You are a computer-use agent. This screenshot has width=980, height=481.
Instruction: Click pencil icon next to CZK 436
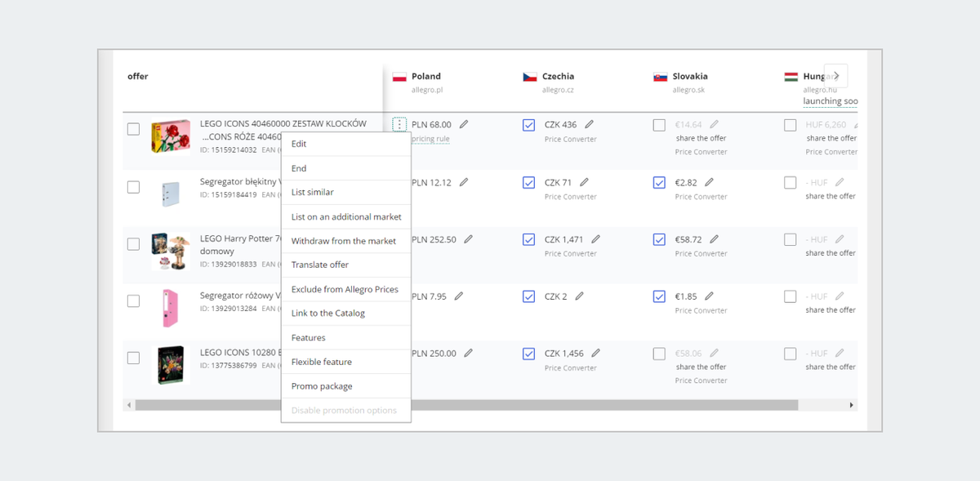(x=590, y=125)
